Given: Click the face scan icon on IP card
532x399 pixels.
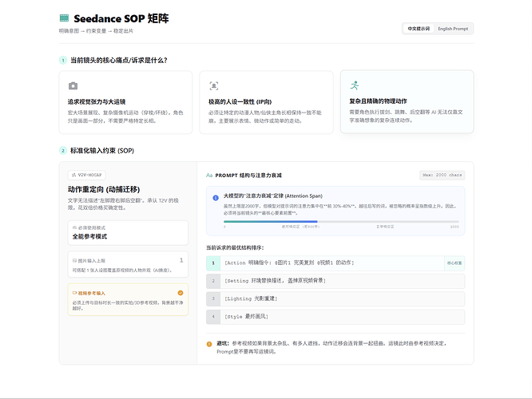Looking at the screenshot, I should pyautogui.click(x=214, y=85).
